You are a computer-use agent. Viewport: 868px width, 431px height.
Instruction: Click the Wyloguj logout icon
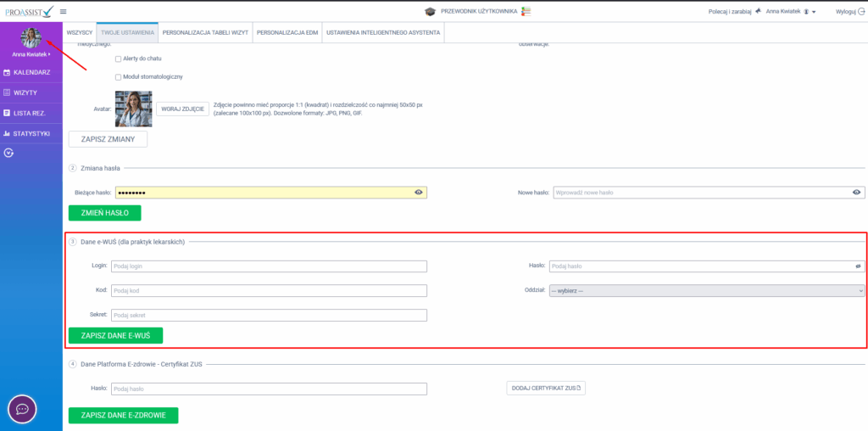[861, 12]
